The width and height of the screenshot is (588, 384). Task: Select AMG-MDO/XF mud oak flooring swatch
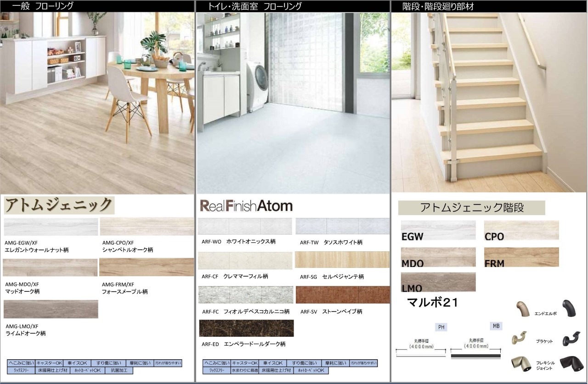pos(50,267)
